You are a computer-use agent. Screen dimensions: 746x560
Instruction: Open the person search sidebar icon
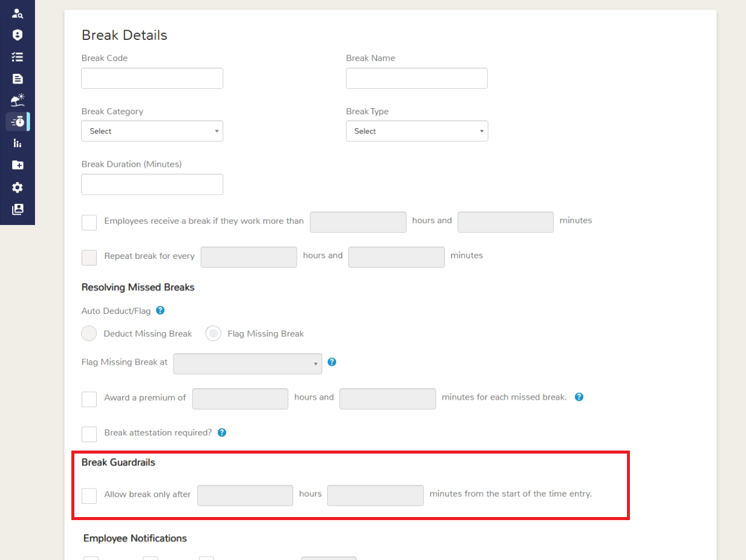18,13
